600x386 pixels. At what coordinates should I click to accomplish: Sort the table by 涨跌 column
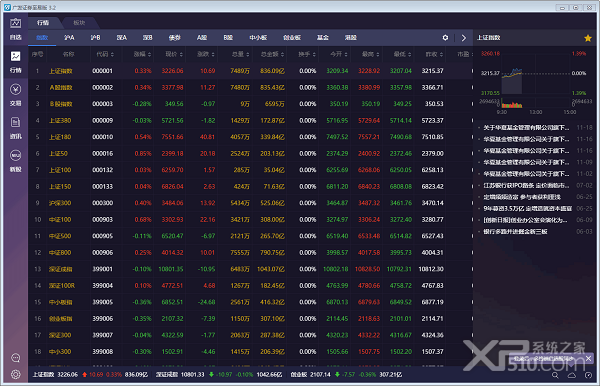coord(206,54)
